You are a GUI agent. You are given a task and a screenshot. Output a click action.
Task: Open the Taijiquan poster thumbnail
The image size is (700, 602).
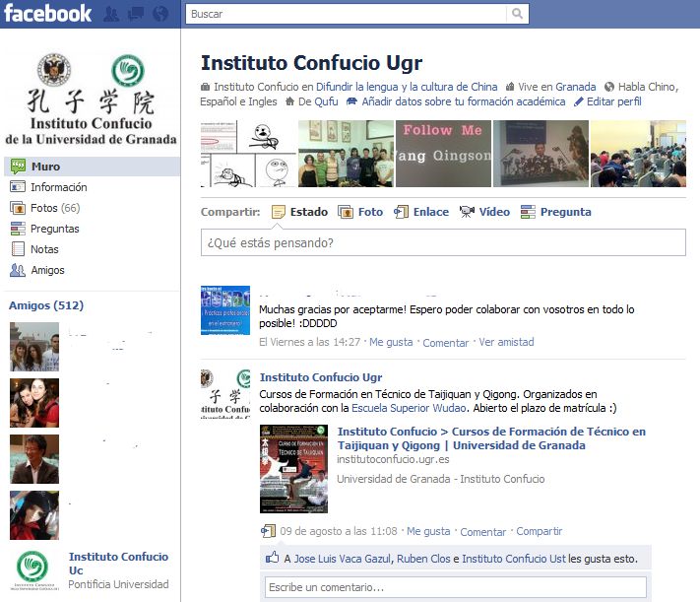pos(293,469)
